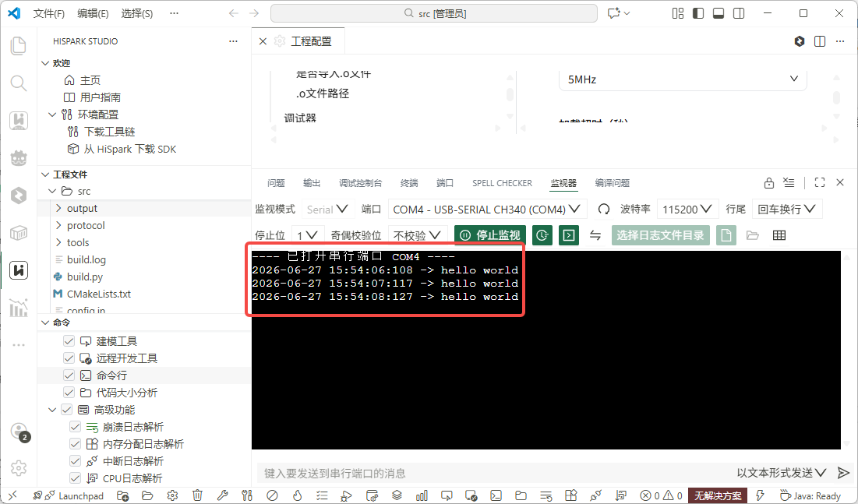
Task: Open the 行尾 回车换行 dropdown
Action: click(786, 209)
